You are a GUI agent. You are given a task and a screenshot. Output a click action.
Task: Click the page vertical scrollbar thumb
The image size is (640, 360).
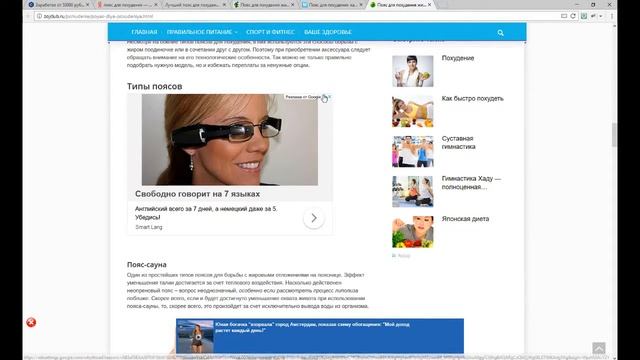(x=614, y=135)
